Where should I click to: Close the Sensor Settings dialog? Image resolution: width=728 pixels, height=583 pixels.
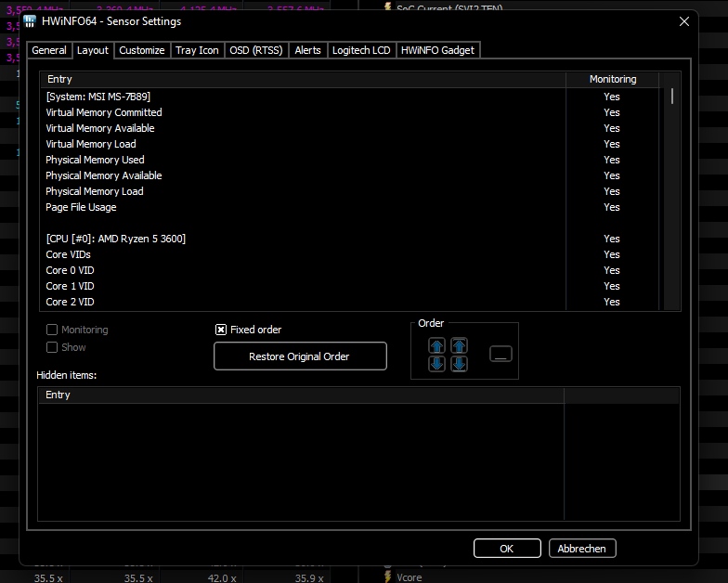(683, 21)
